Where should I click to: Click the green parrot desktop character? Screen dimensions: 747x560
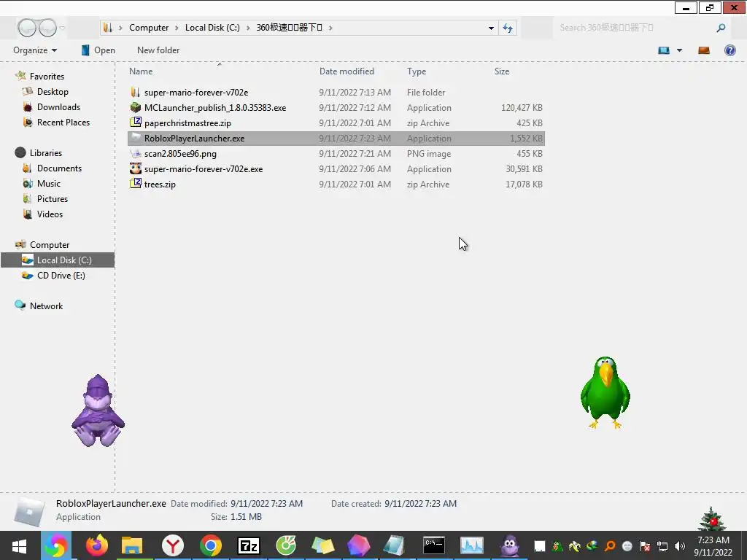click(605, 393)
